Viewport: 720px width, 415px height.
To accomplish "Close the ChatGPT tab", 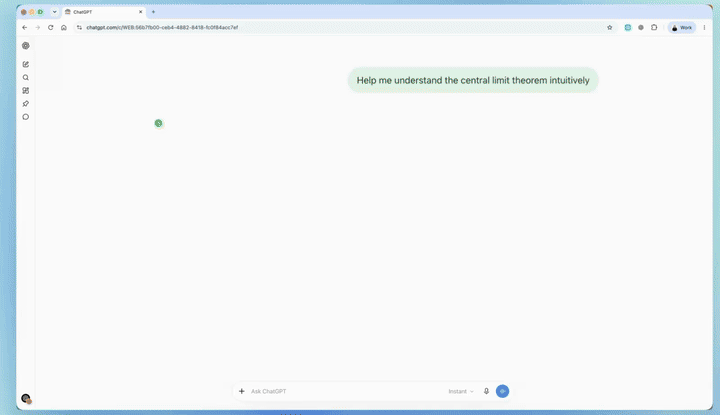I will pos(141,12).
